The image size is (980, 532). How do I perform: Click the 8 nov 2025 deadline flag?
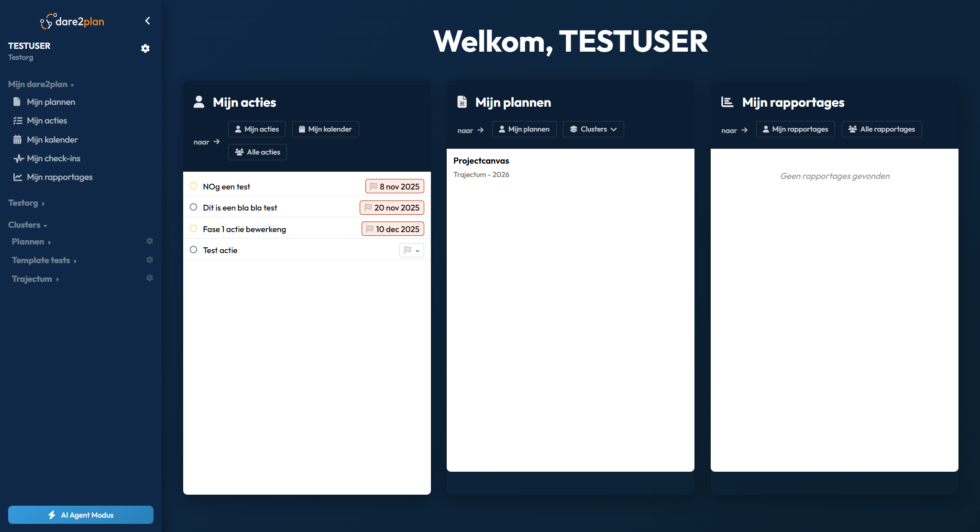(395, 187)
